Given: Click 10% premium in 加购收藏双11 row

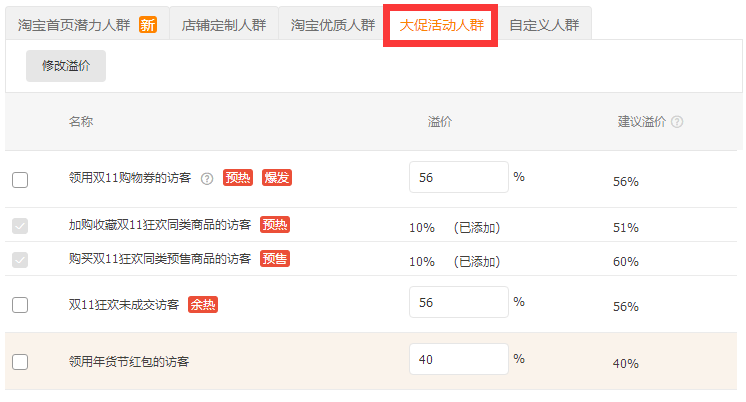Looking at the screenshot, I should (x=422, y=227).
